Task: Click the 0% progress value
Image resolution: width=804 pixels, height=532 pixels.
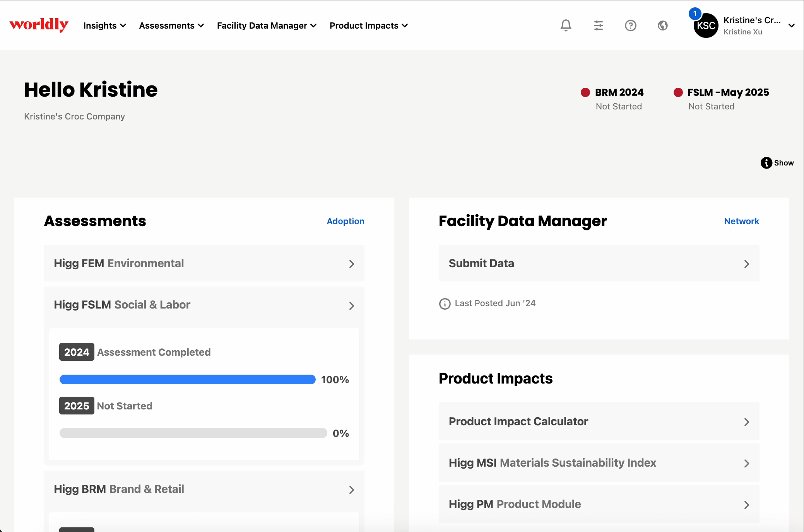Action: coord(341,433)
